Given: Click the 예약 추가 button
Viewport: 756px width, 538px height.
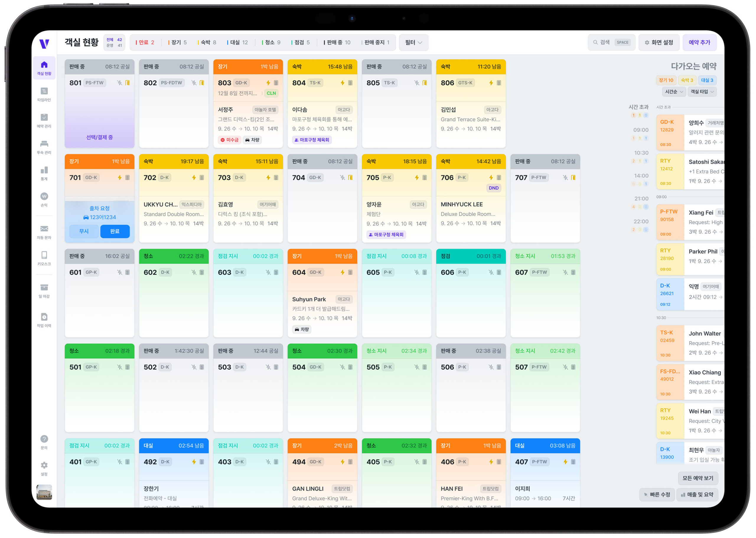Looking at the screenshot, I should (700, 42).
